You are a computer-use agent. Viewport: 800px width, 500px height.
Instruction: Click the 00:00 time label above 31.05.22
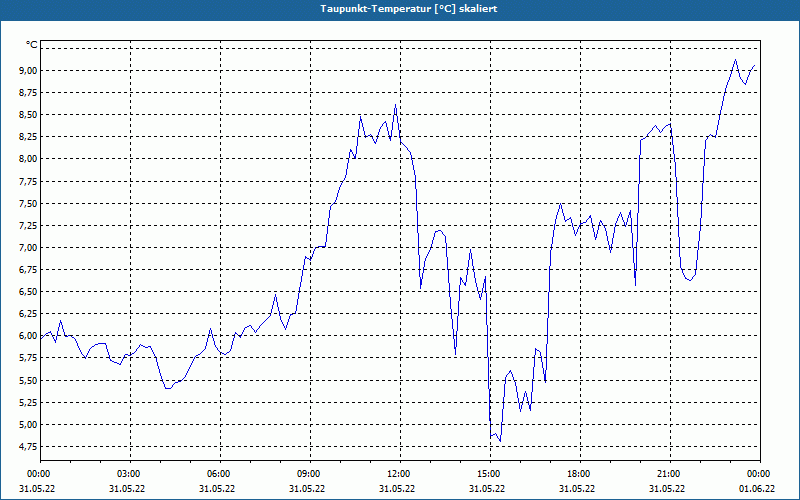pyautogui.click(x=39, y=474)
